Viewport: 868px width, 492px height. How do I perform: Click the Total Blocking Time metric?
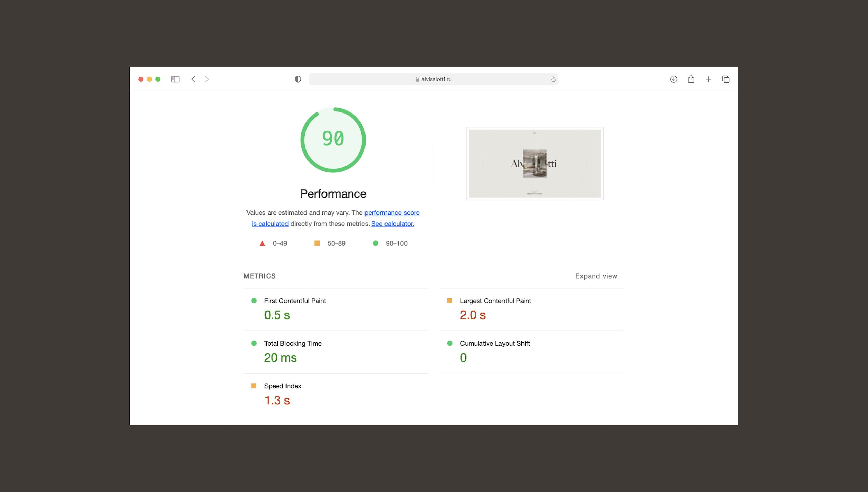pyautogui.click(x=293, y=343)
